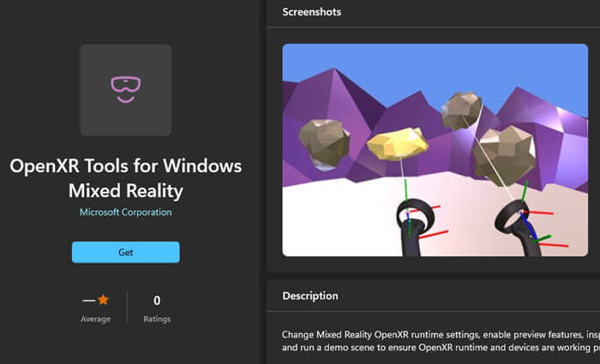
Task: Open Microsoft Corporation publisher link
Action: pos(125,212)
